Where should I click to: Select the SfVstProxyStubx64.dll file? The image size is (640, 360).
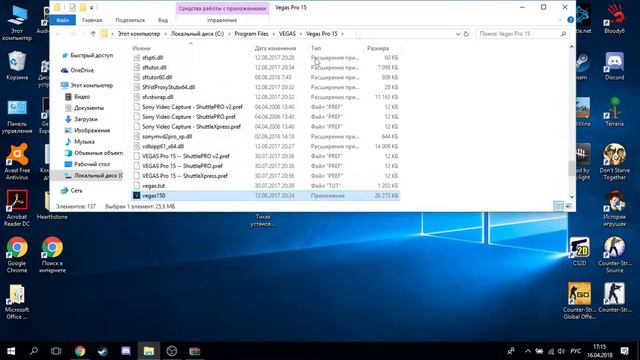(265, 87)
